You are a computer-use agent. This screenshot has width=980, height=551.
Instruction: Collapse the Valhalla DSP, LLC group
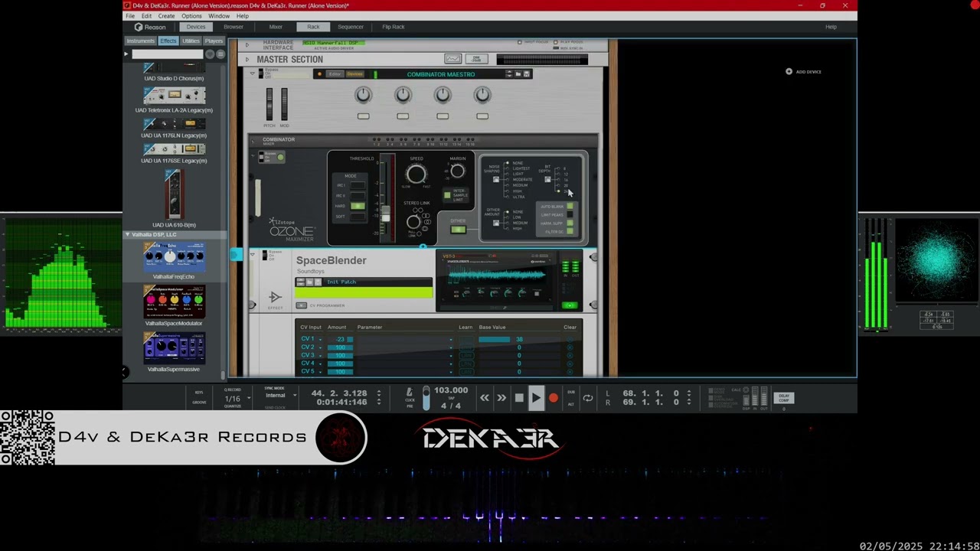[128, 234]
